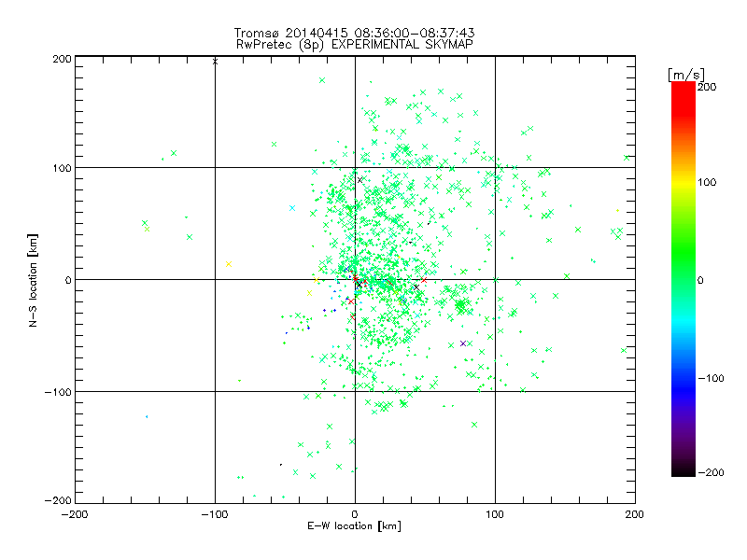Click the 'E-W location [km]' axis label
The width and height of the screenshot is (747, 560).
(x=354, y=526)
